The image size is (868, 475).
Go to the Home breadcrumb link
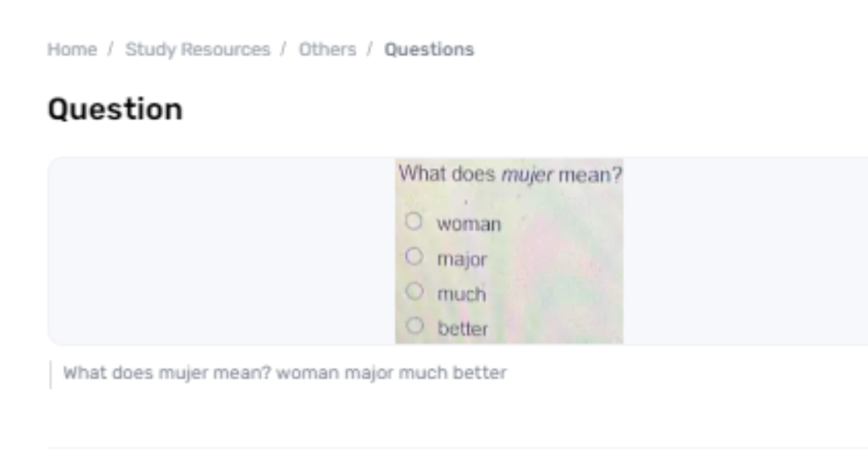tap(72, 50)
